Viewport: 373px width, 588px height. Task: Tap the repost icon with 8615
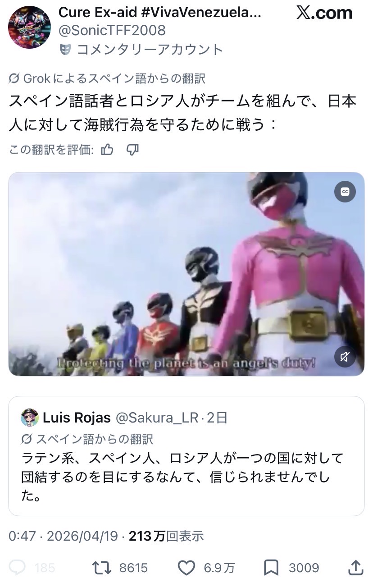click(x=101, y=568)
